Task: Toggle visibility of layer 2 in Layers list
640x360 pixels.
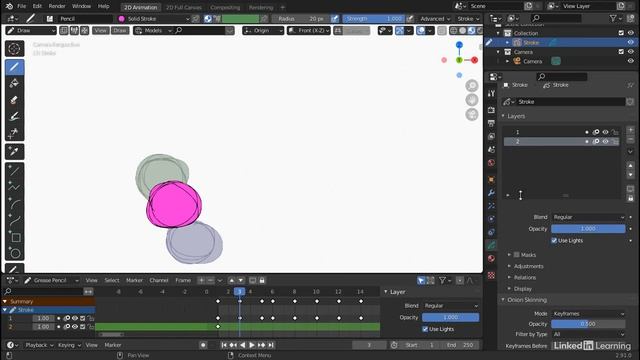Action: pyautogui.click(x=605, y=142)
